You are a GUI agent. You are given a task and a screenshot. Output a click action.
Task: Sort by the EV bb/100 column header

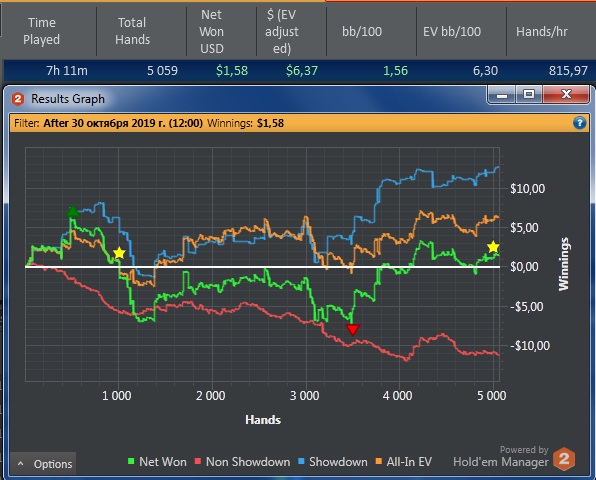[x=452, y=31]
